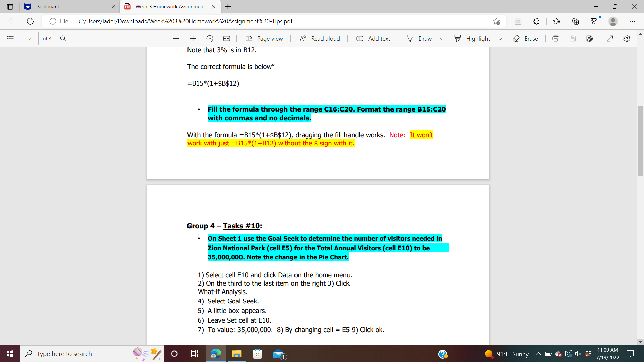The height and width of the screenshot is (362, 644).
Task: Open the Draw tool options dropdown
Action: pos(442,38)
